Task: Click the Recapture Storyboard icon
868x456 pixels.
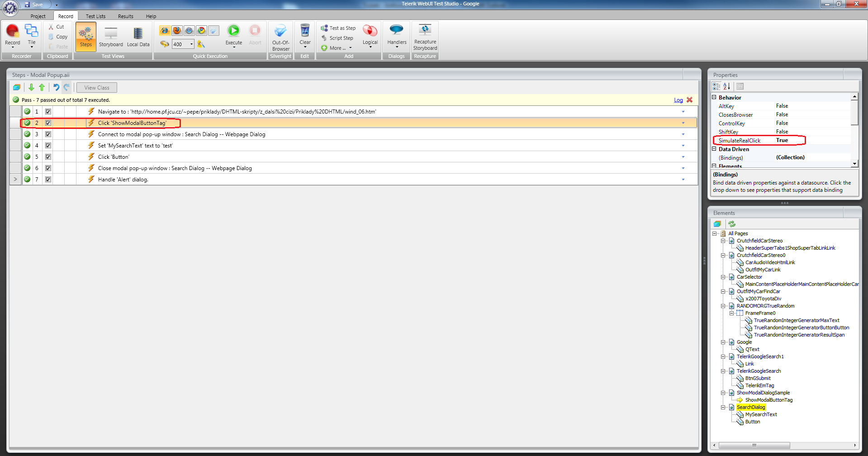Action: pyautogui.click(x=425, y=30)
